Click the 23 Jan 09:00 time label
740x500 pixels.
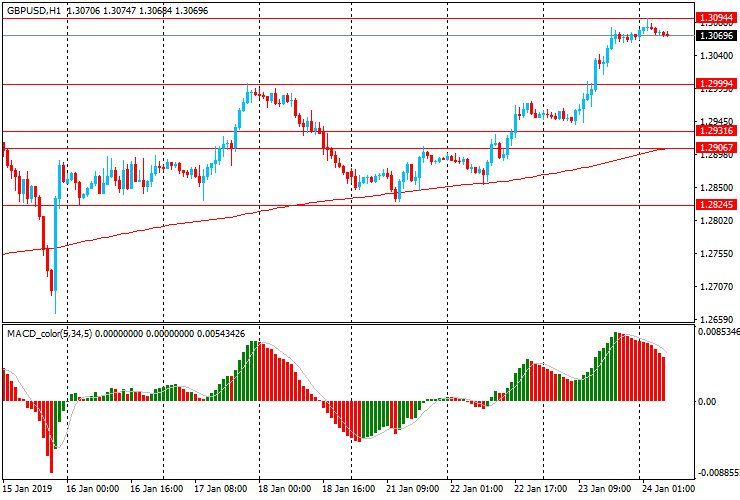(x=605, y=490)
